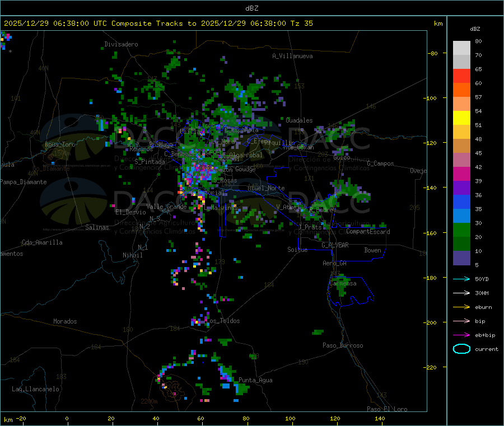The height and width of the screenshot is (426, 504).
Task: Select the yellow 54 dBZ color swatch
Action: tap(461, 118)
